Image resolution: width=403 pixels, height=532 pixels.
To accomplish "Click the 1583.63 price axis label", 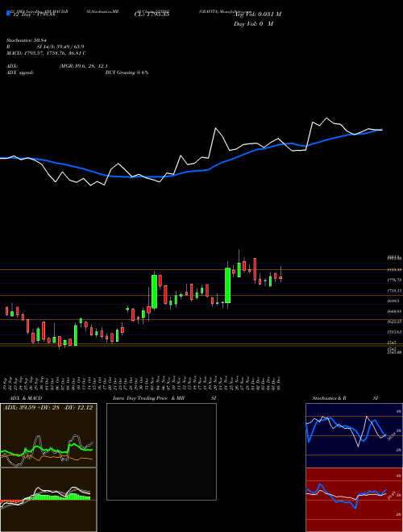I will 395,332.
